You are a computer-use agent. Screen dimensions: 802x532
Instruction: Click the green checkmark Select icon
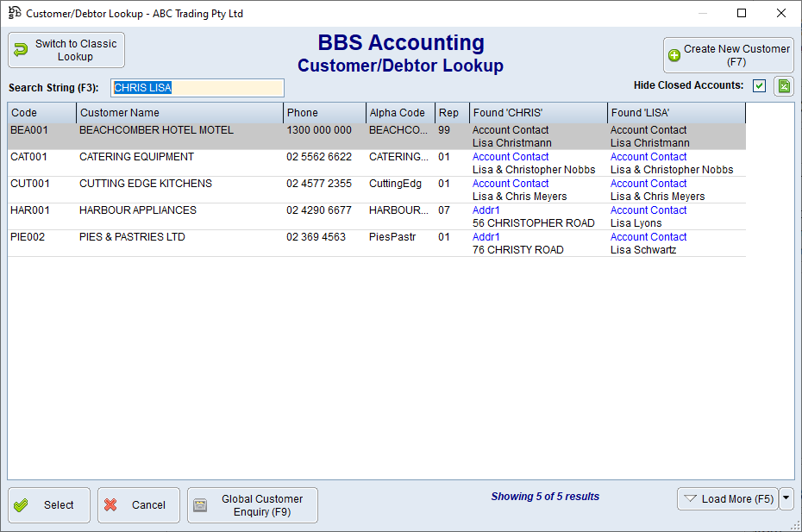22,505
